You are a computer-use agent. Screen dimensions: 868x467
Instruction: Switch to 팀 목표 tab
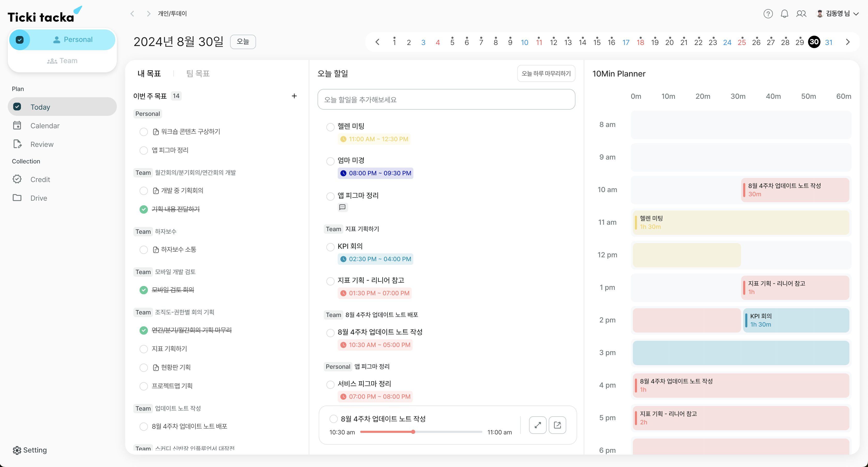tap(198, 73)
